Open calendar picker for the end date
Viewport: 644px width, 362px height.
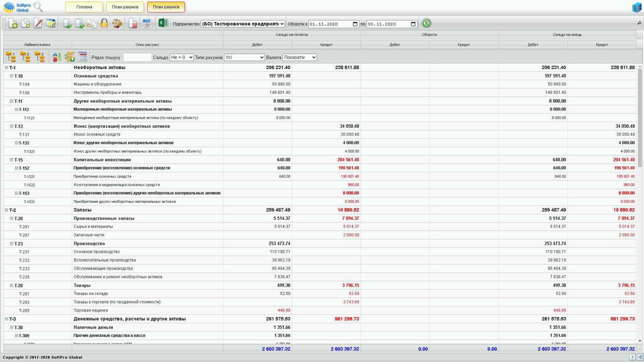(x=413, y=24)
